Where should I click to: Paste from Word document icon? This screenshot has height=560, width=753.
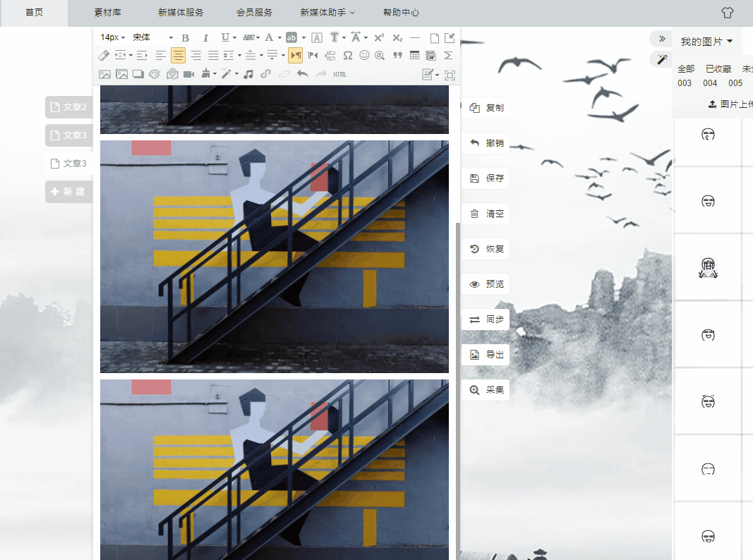[430, 56]
